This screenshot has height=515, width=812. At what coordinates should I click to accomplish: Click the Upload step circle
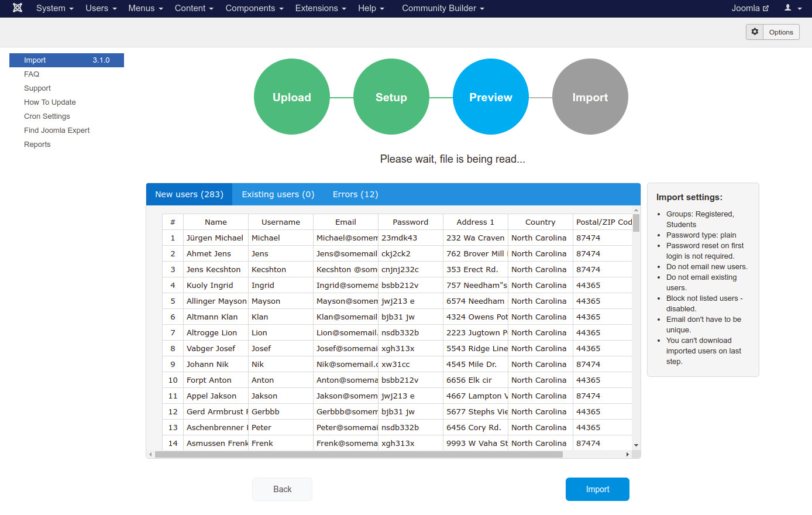[x=292, y=97]
